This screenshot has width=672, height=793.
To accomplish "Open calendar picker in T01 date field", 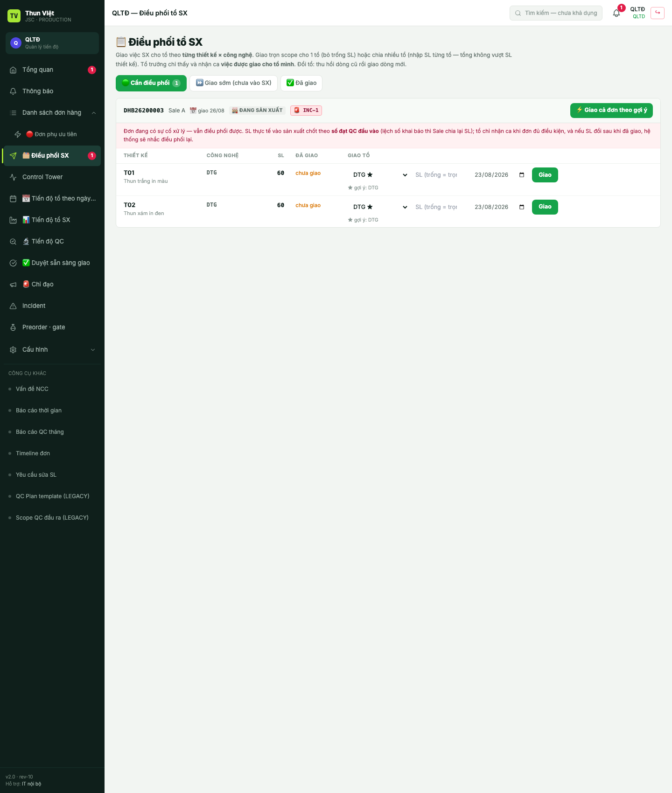I will click(522, 175).
